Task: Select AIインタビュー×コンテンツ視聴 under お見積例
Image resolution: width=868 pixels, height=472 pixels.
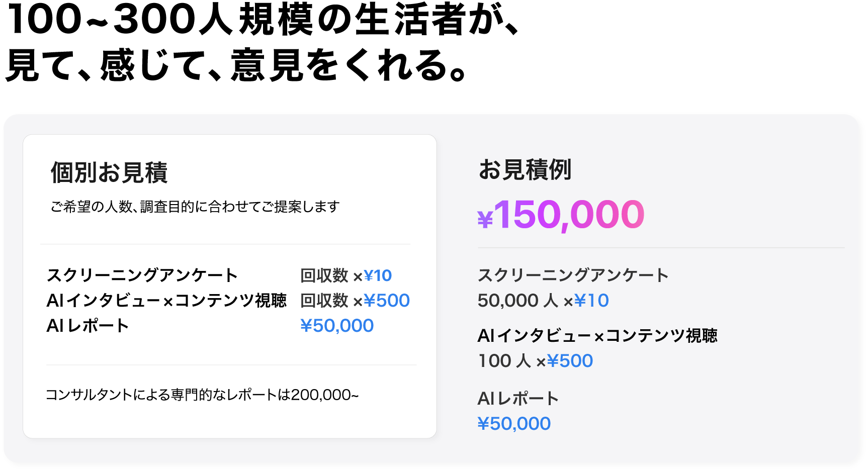Action: point(597,336)
